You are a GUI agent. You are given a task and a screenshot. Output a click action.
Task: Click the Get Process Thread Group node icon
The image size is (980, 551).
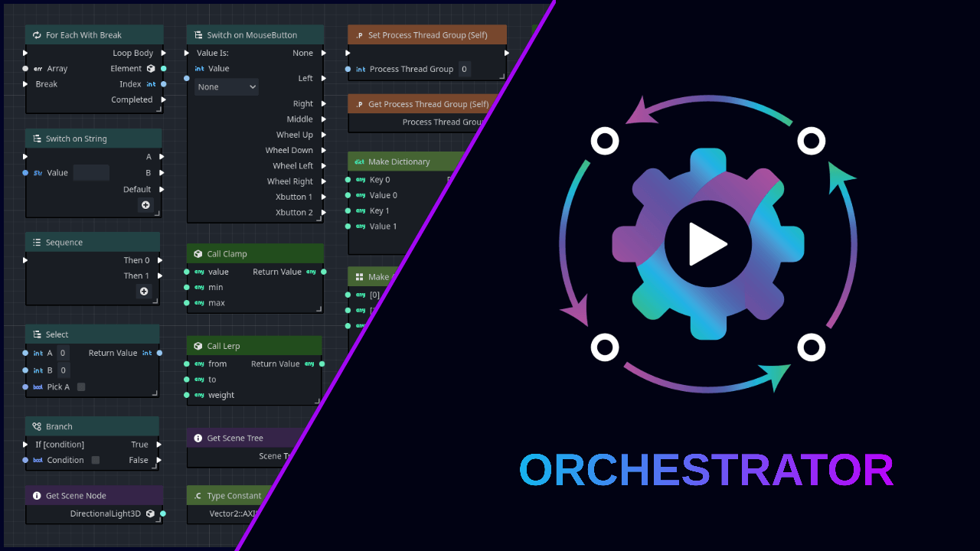click(x=359, y=104)
